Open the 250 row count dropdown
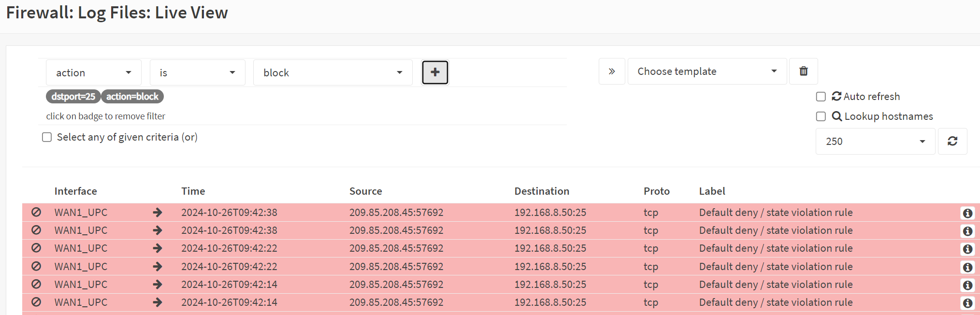Viewport: 980px width, 315px height. [x=875, y=141]
